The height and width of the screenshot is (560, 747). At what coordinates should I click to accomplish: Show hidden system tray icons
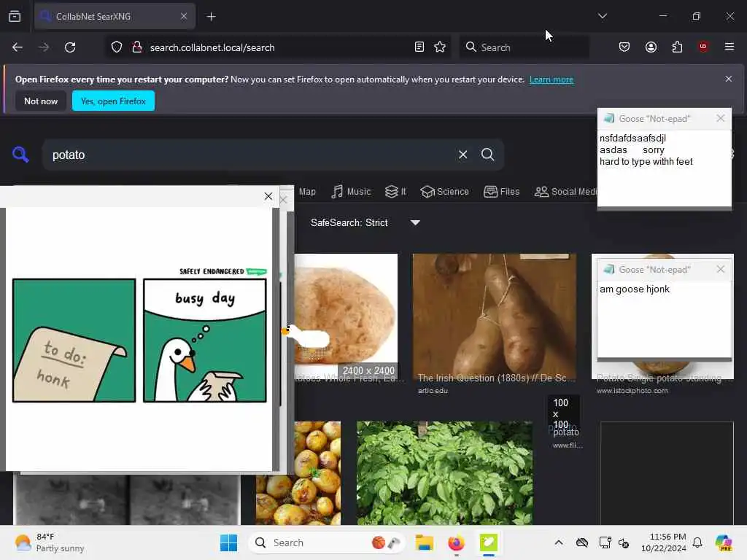pyautogui.click(x=558, y=542)
